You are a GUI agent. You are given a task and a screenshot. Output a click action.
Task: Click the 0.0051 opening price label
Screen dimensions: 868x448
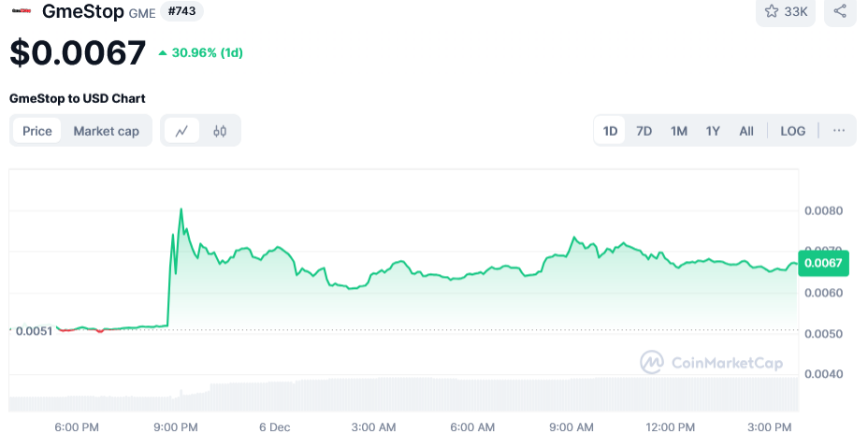coord(34,331)
